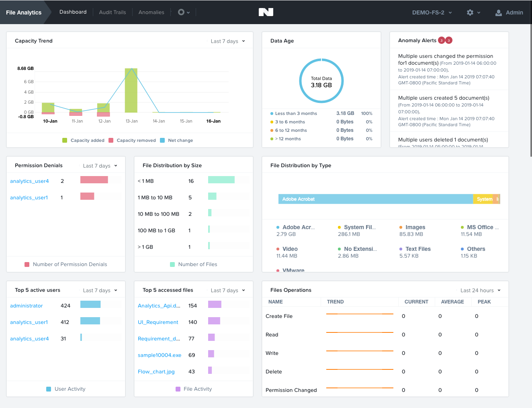532x408 pixels.
Task: Open the Last 24 hours dropdown in Files Operations
Action: [481, 290]
